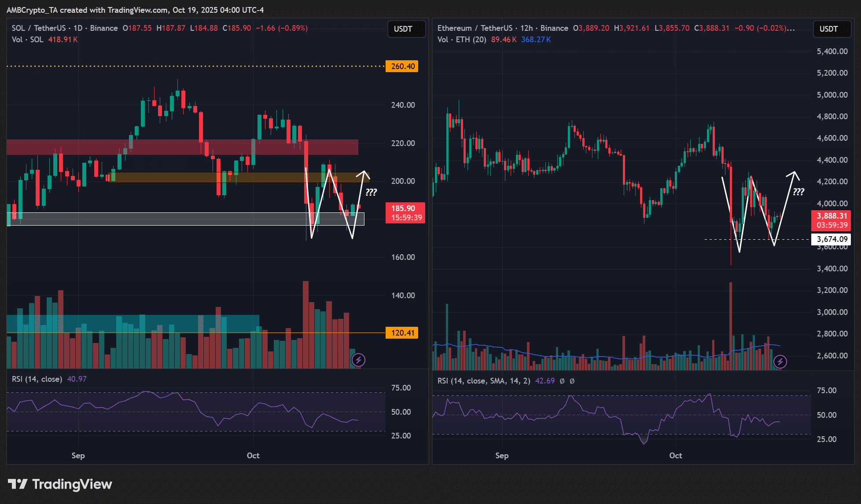Click second ø symbol beside ETH RSI

click(x=572, y=381)
